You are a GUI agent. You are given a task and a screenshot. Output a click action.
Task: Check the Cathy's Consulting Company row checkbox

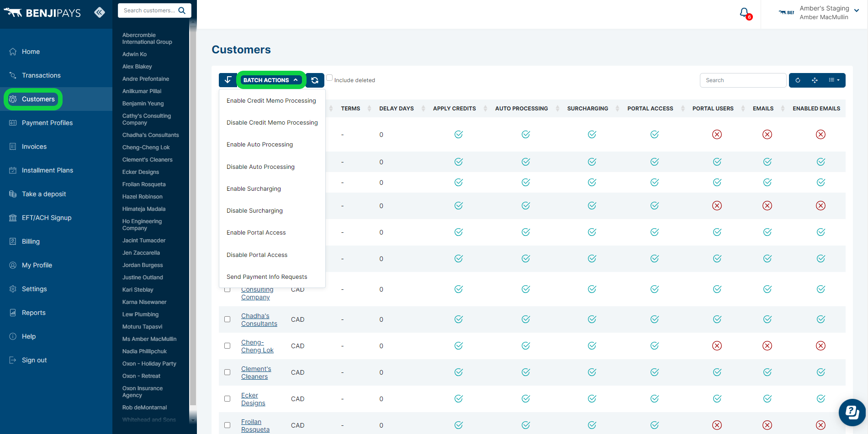[x=227, y=289]
